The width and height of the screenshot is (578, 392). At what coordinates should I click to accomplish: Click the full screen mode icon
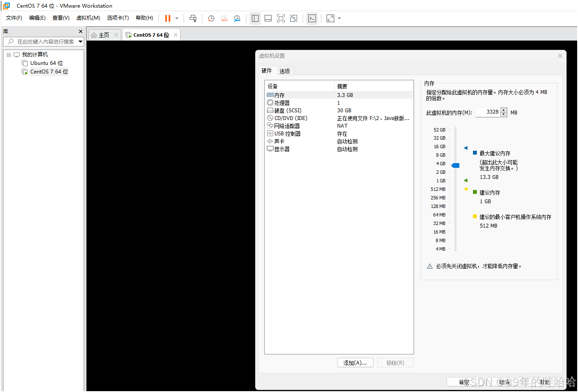pyautogui.click(x=281, y=18)
